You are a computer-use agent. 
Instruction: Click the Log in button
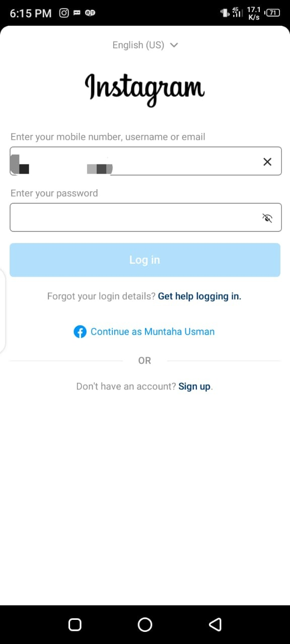[x=145, y=260]
